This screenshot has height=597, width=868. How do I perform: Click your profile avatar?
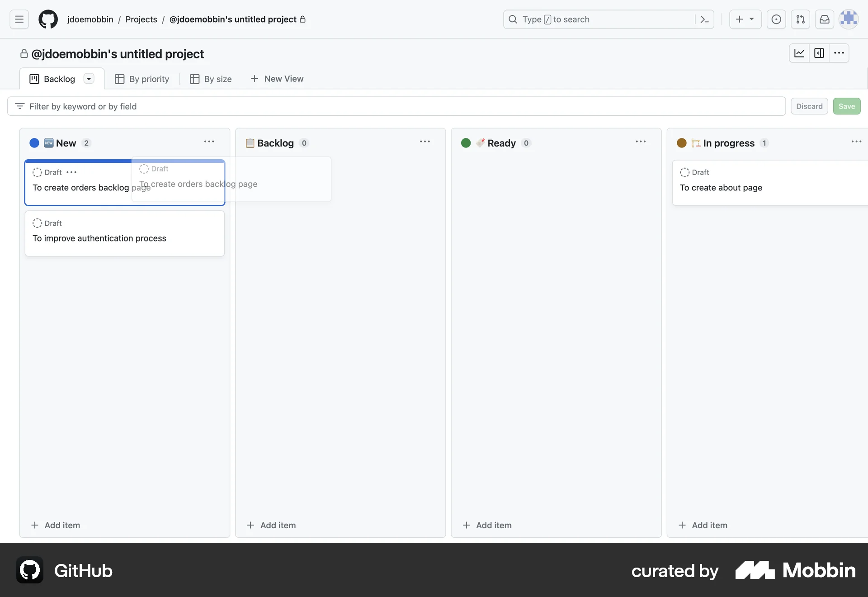click(x=849, y=19)
